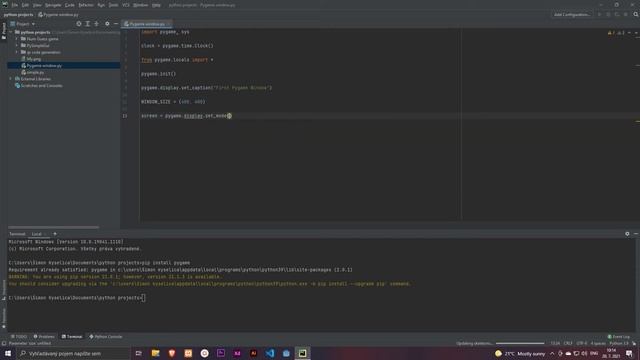Open the Refactor menu
640x360 pixels.
(x=86, y=5)
